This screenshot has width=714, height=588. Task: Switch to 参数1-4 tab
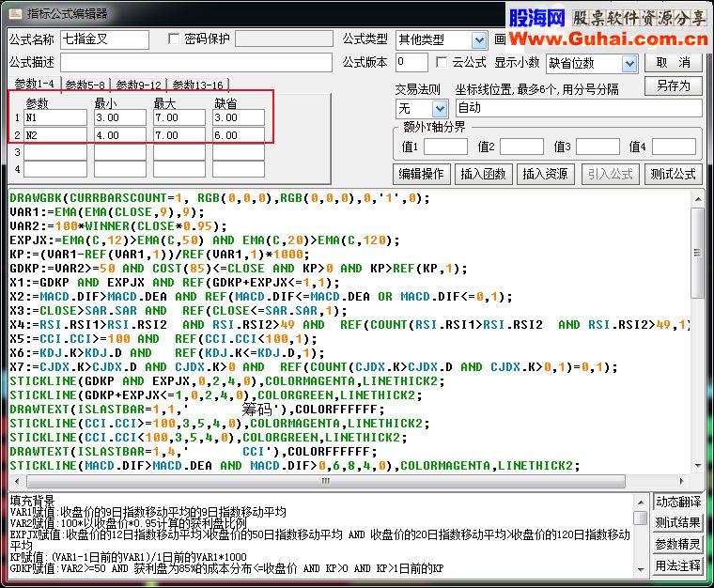(x=34, y=85)
